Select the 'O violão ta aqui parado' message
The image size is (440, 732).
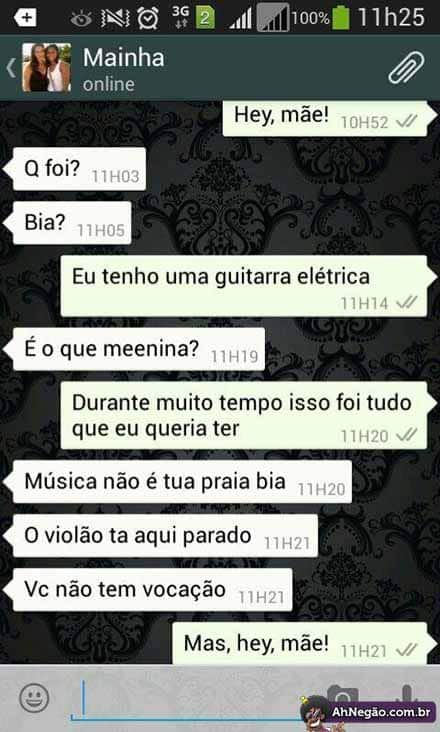[163, 535]
